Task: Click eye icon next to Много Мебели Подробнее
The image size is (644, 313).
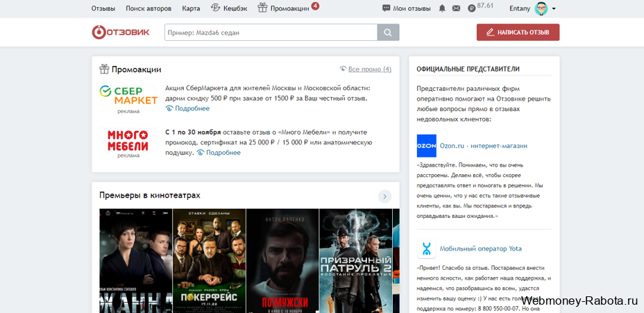Action: click(x=201, y=153)
